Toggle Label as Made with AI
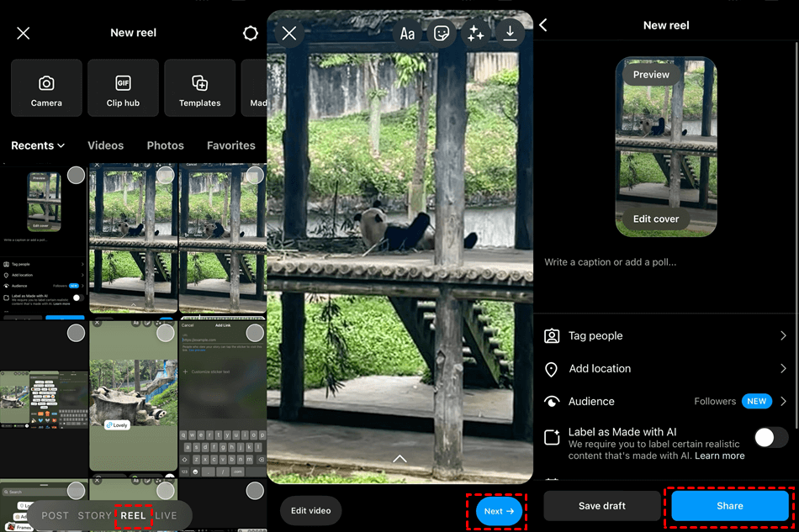 tap(771, 437)
